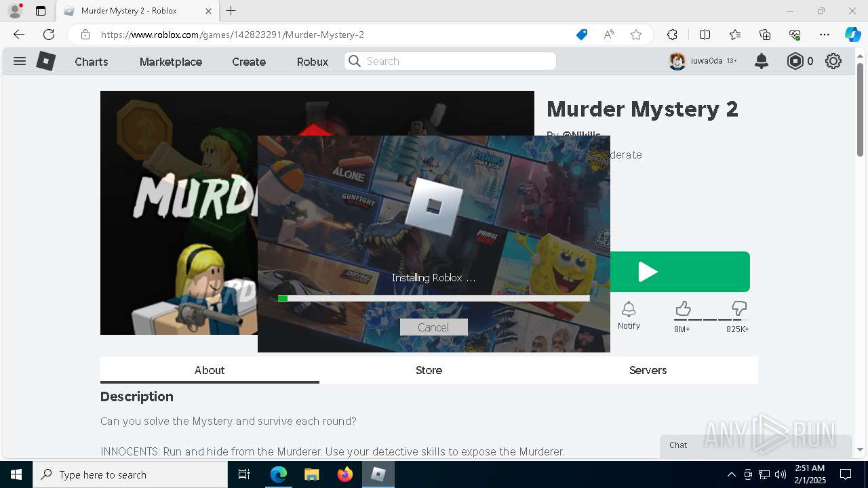The width and height of the screenshot is (868, 488).
Task: Open the volume control tray icon
Action: [x=781, y=474]
